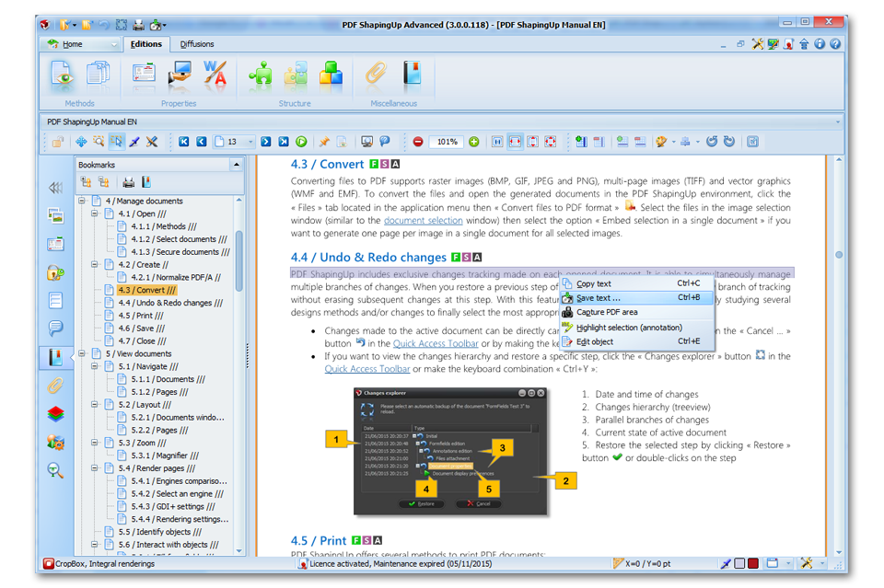
Task: Click the bookmark book icon in Miscellaneous
Action: (413, 74)
